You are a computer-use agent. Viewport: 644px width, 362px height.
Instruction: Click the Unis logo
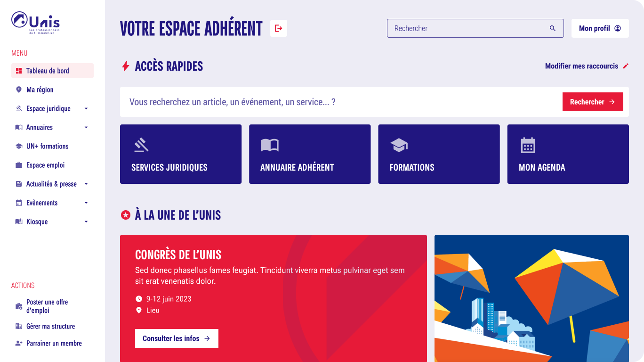click(36, 23)
